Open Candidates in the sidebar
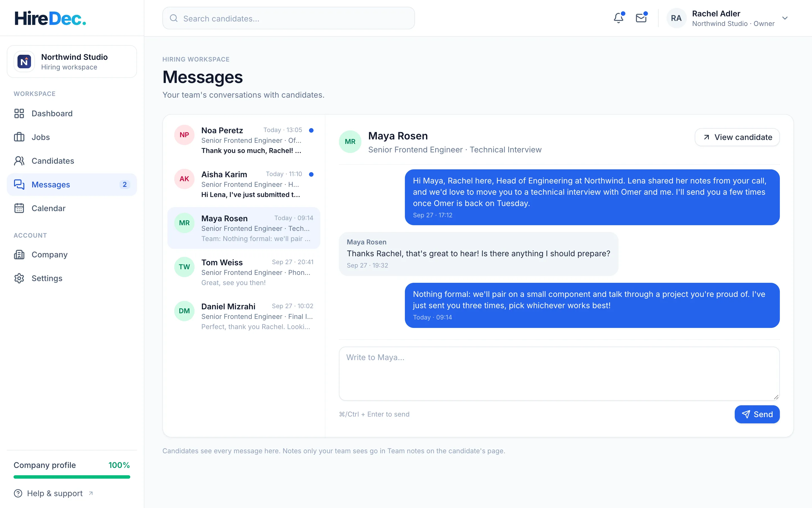 click(x=72, y=161)
